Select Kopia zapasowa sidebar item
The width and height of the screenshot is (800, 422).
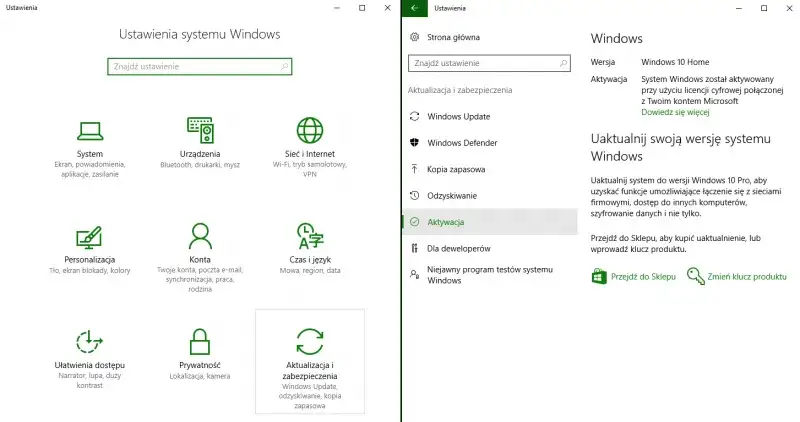tap(490, 169)
